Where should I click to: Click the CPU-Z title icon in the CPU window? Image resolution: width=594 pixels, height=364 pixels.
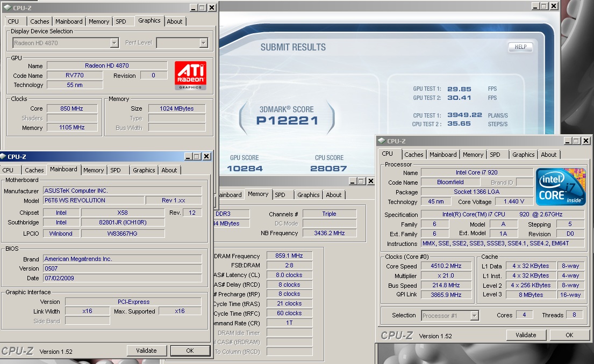pos(382,141)
